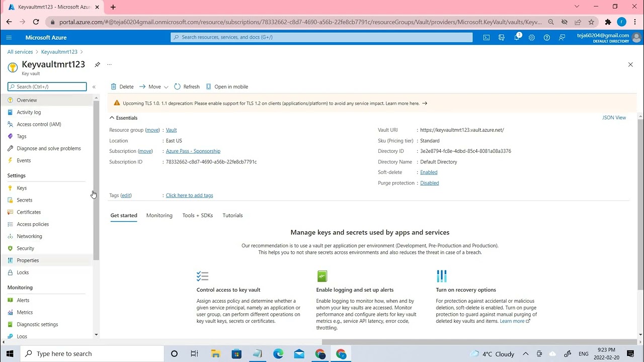644x362 pixels.
Task: Open the Move dropdown
Action: coord(154,86)
